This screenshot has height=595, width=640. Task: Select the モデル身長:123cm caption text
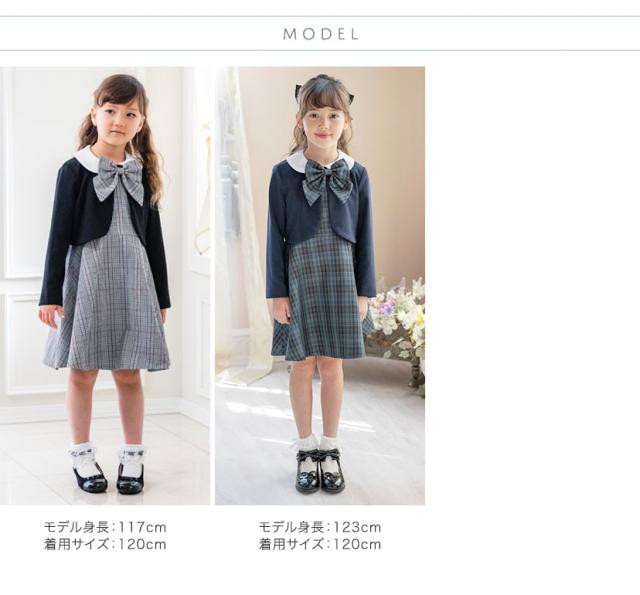320,527
